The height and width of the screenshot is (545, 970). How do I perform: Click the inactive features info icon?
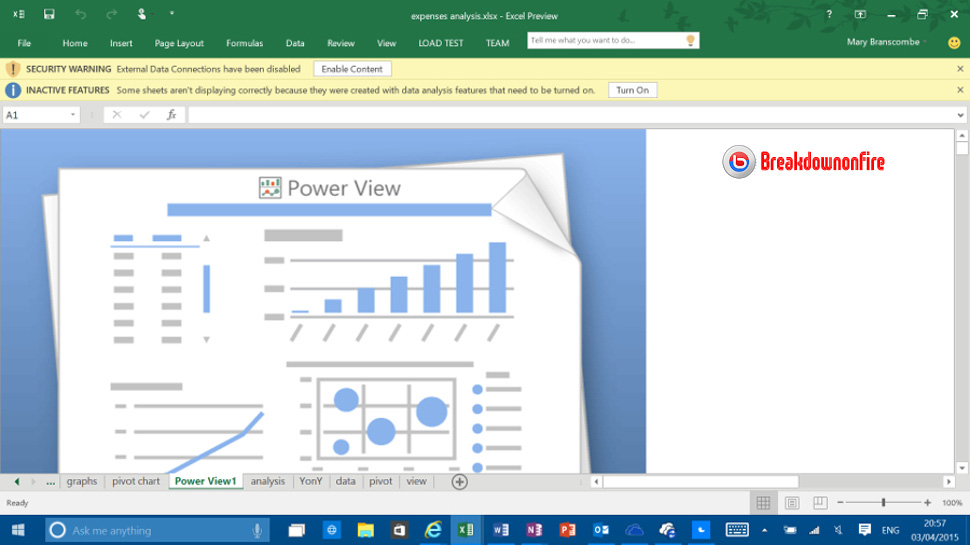click(x=12, y=90)
